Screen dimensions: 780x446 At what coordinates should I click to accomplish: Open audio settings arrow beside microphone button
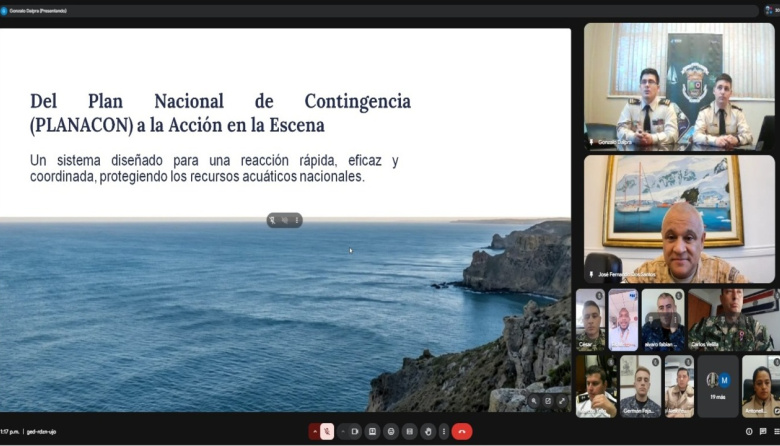click(x=314, y=432)
